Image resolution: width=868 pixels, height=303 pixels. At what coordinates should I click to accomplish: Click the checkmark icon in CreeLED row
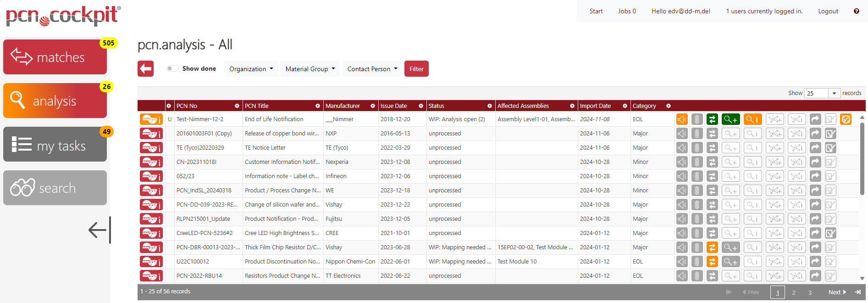point(830,233)
